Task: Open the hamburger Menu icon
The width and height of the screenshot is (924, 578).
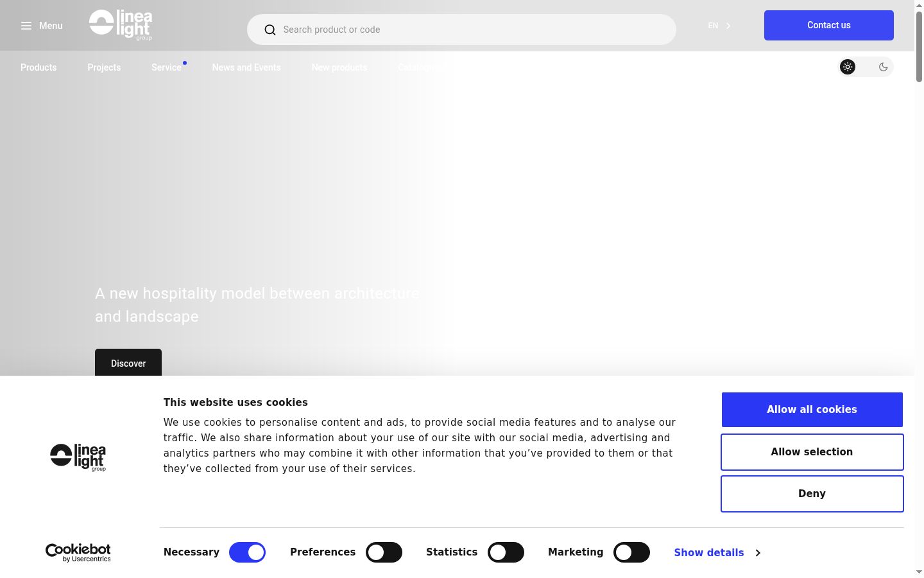Action: point(26,26)
